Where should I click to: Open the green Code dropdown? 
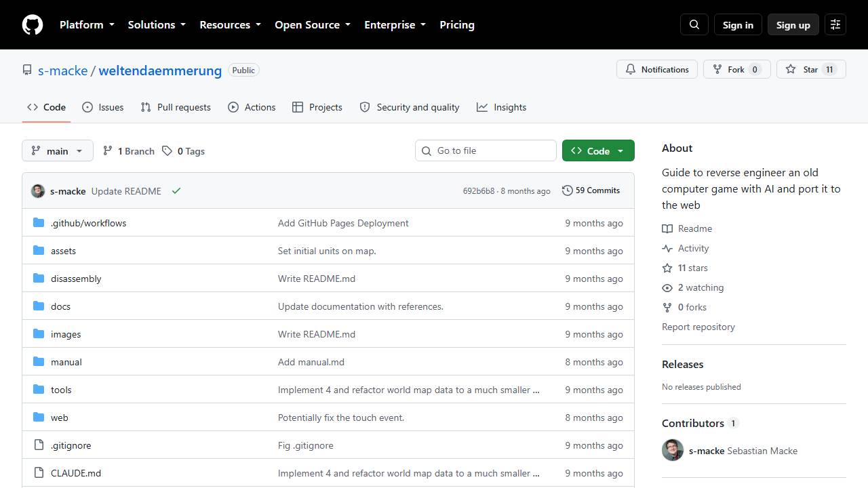click(x=598, y=150)
